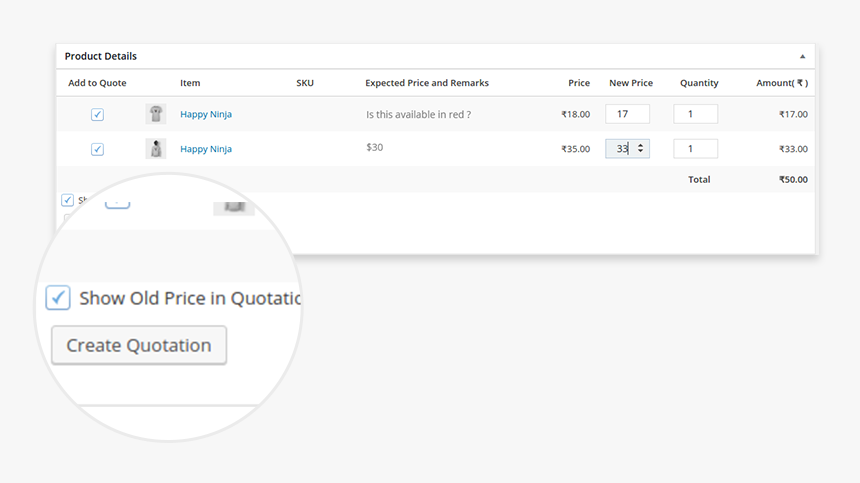The width and height of the screenshot is (860, 483).
Task: Toggle Show Old Price in Quotation checkbox
Action: (x=58, y=297)
